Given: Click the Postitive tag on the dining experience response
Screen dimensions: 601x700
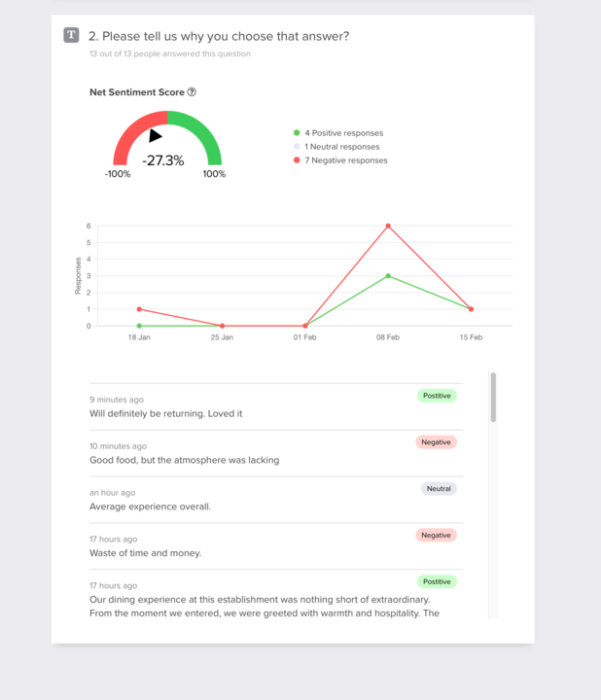Looking at the screenshot, I should click(x=437, y=581).
